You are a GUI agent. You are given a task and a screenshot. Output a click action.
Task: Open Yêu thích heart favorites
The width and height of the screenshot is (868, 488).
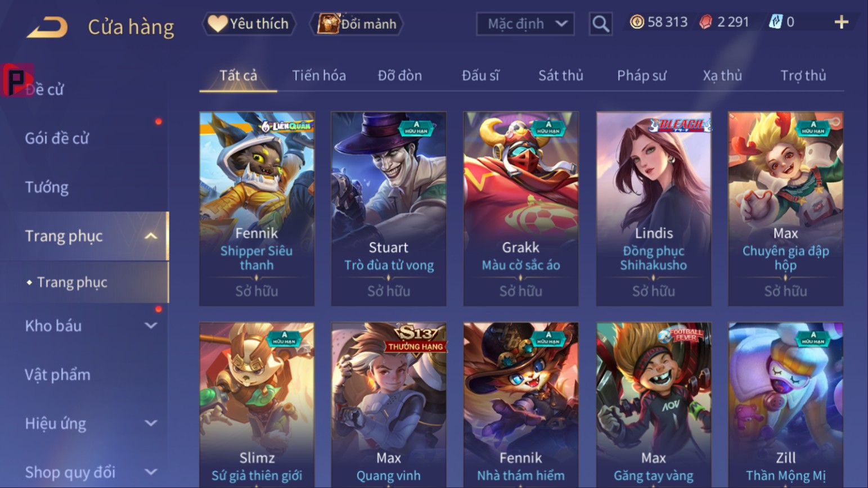click(x=217, y=24)
